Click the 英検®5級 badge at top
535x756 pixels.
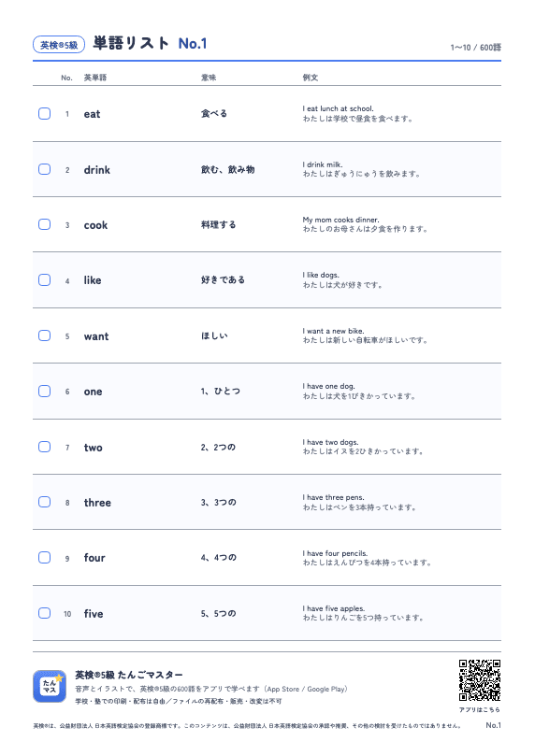pos(59,45)
